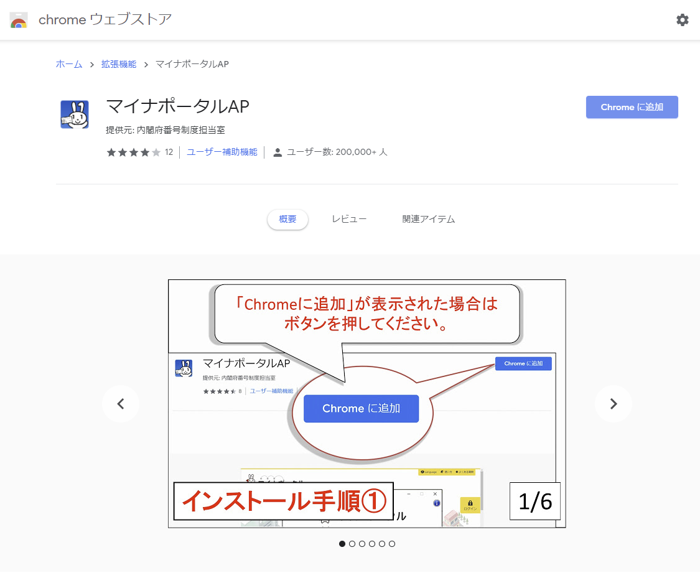
Task: Go to ホーム breadcrumb link
Action: (68, 64)
